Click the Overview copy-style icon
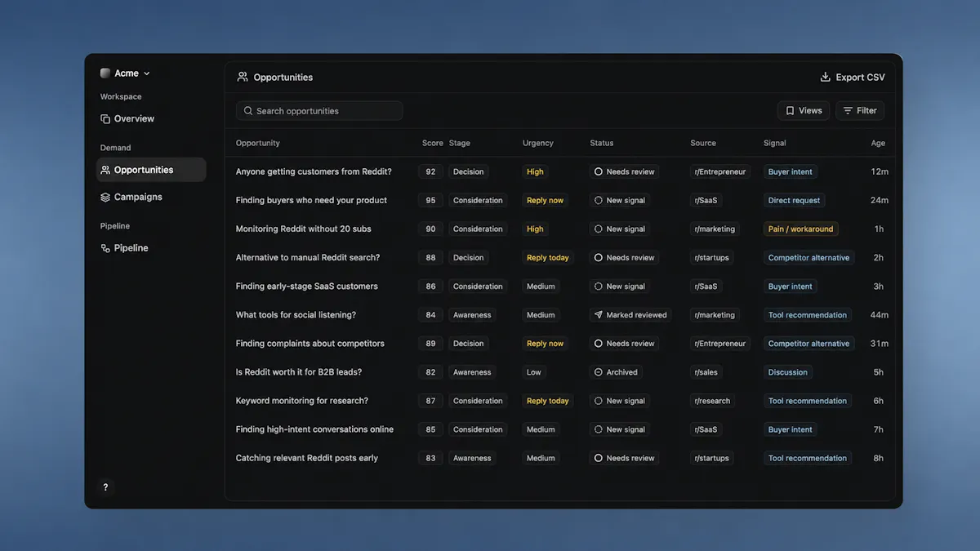This screenshot has height=551, width=980. [x=105, y=119]
